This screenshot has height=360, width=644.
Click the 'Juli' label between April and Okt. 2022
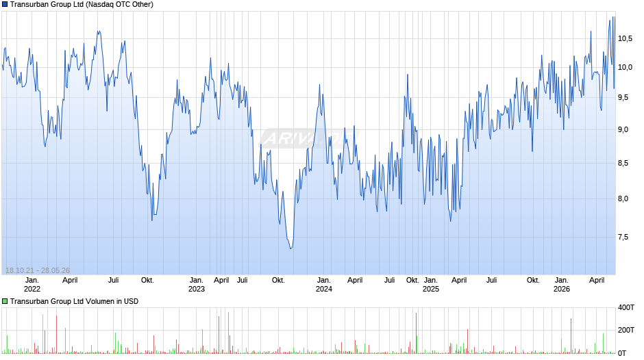tap(113, 281)
